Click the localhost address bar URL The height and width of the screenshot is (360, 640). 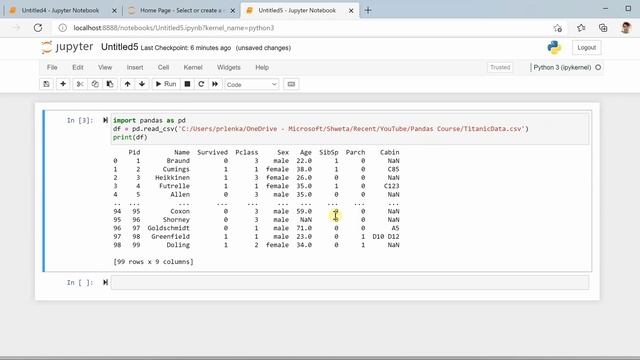[x=174, y=28]
